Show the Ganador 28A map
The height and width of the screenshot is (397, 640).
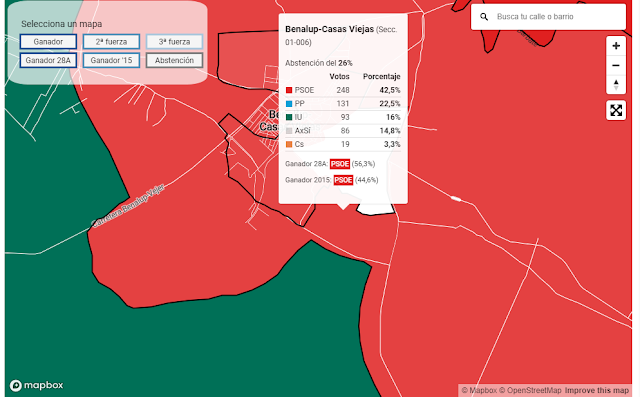48,60
